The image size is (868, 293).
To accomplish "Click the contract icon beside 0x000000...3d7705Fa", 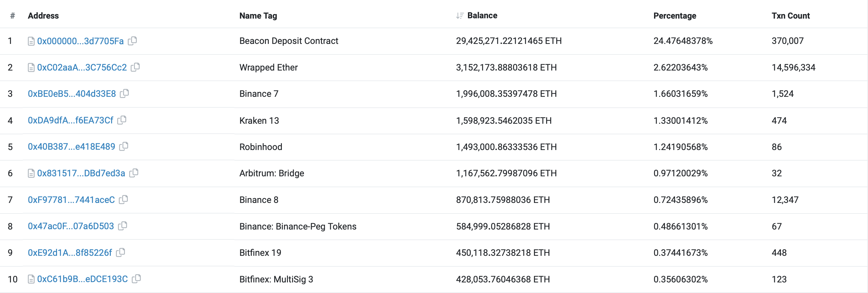I will point(31,41).
